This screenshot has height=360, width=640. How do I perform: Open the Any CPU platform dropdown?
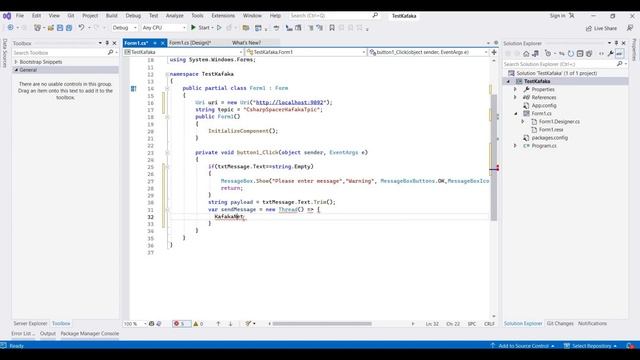(164, 28)
